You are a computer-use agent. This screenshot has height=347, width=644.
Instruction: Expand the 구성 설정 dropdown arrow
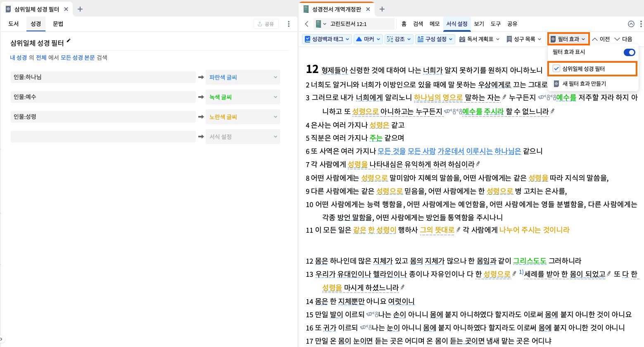[451, 39]
